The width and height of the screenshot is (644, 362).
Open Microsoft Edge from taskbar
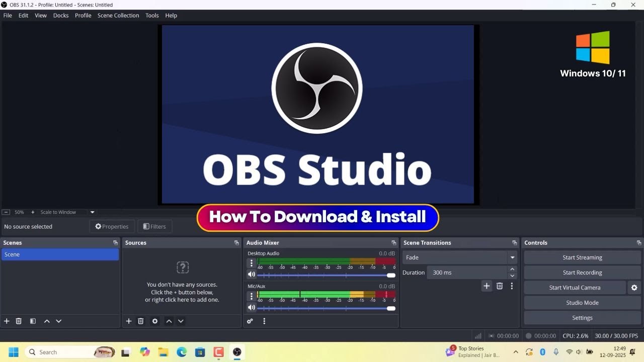182,352
